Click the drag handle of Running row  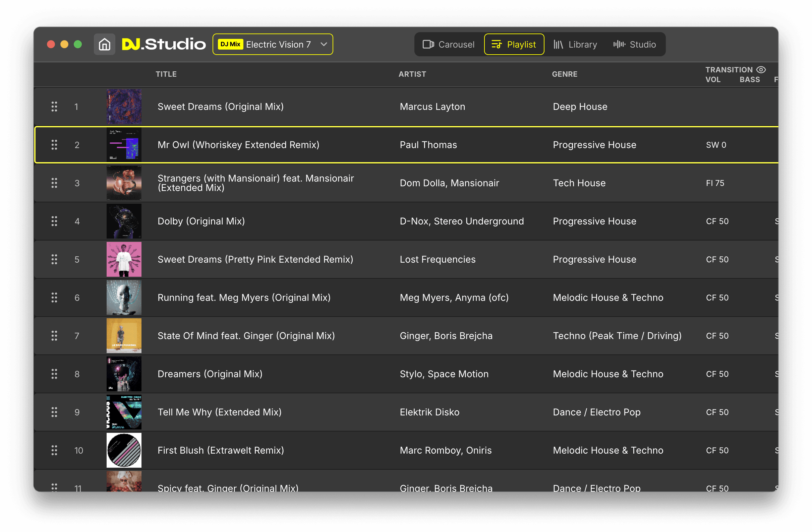tap(54, 298)
